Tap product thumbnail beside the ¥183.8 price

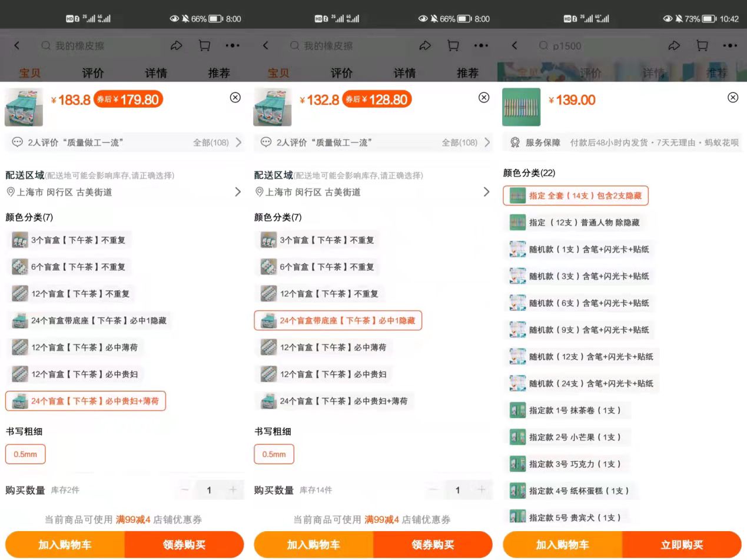(24, 107)
